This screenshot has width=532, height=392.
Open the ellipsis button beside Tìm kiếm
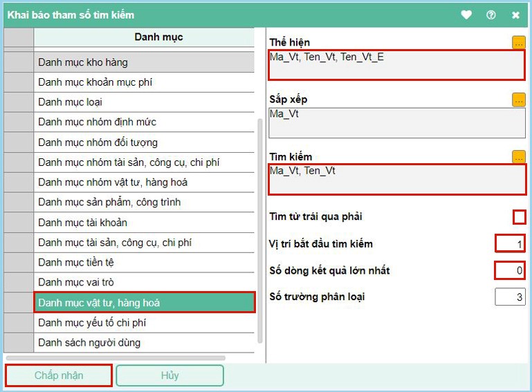coord(518,157)
